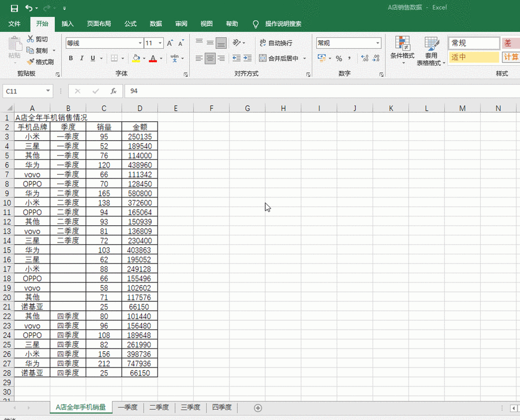The image size is (520, 420).
Task: Click the increase indent icon
Action: click(248, 58)
